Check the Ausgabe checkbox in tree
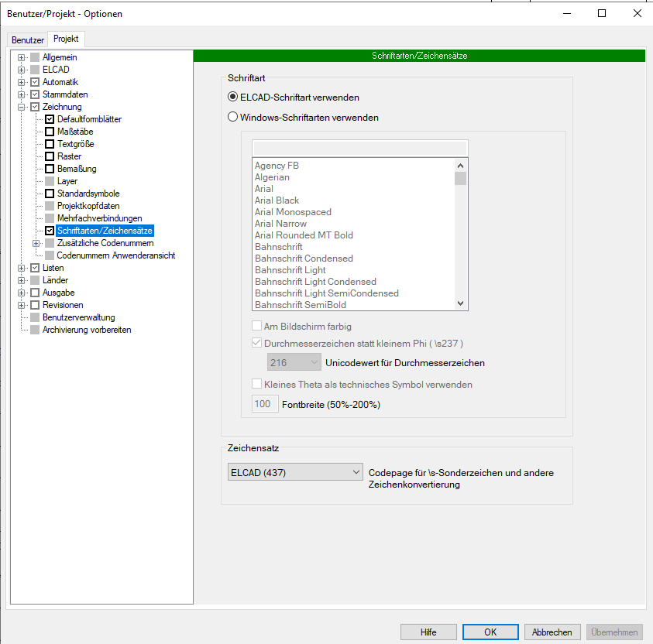The width and height of the screenshot is (653, 644). point(35,293)
